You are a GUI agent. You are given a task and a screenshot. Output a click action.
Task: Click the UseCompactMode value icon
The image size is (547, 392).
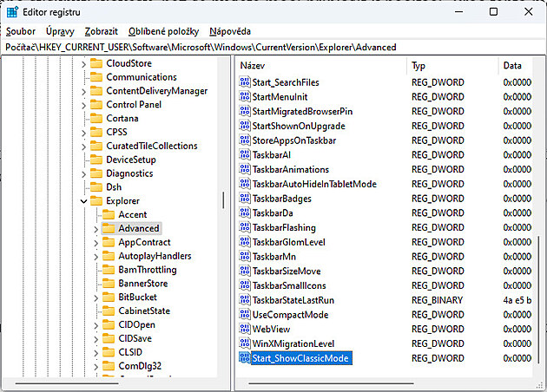tap(244, 315)
